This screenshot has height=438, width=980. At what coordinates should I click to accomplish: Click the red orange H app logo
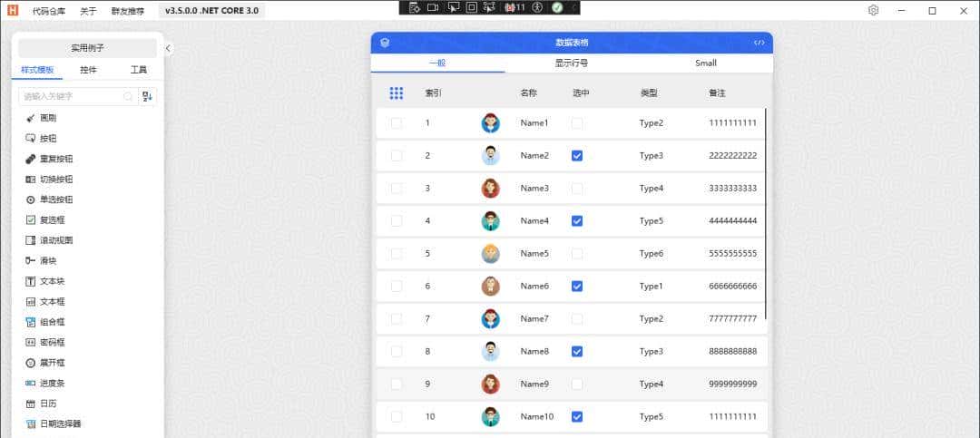point(13,10)
